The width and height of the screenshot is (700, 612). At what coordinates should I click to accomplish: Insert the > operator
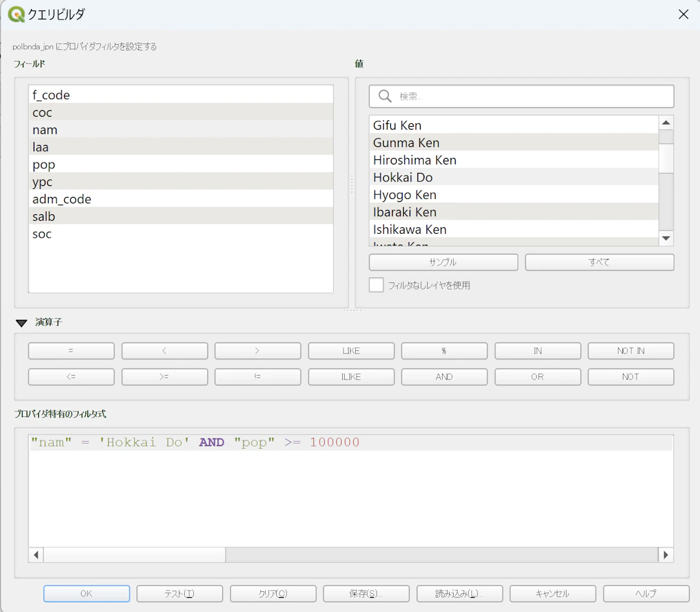257,350
